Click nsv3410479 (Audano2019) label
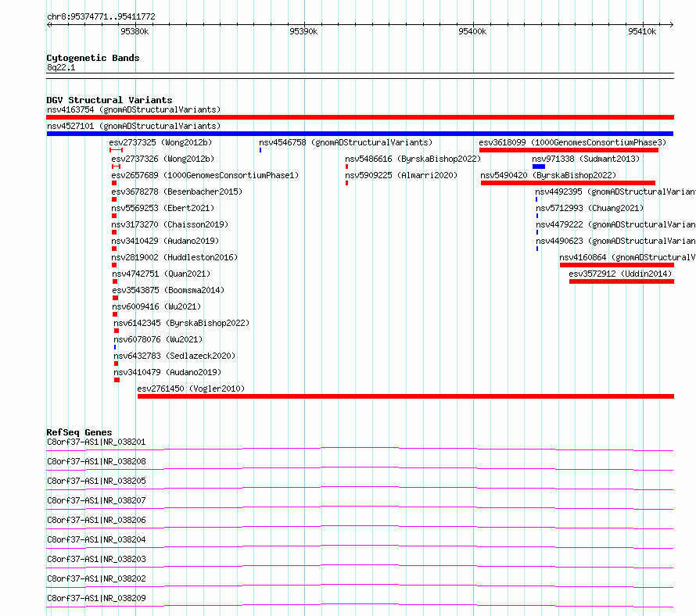This screenshot has height=616, width=696. point(167,372)
